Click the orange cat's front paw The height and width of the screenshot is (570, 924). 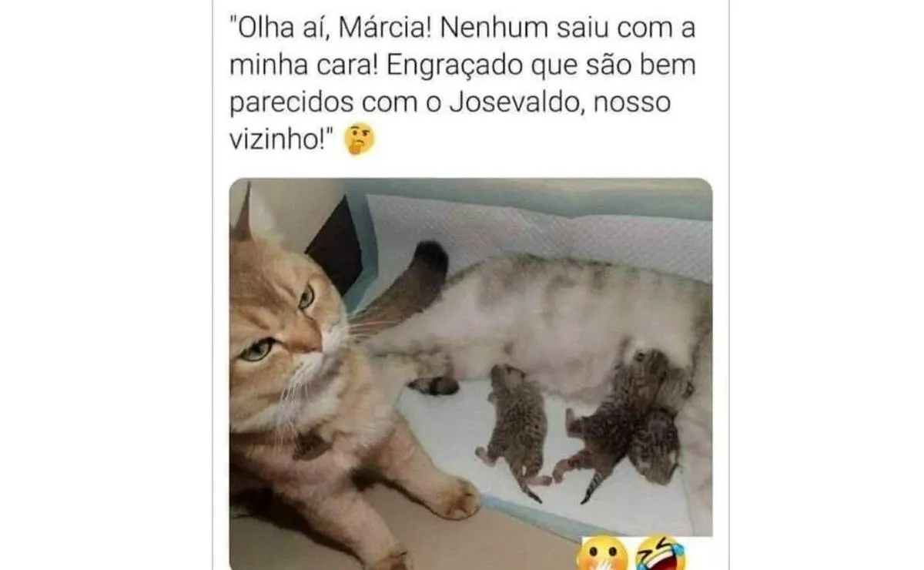pos(456,499)
